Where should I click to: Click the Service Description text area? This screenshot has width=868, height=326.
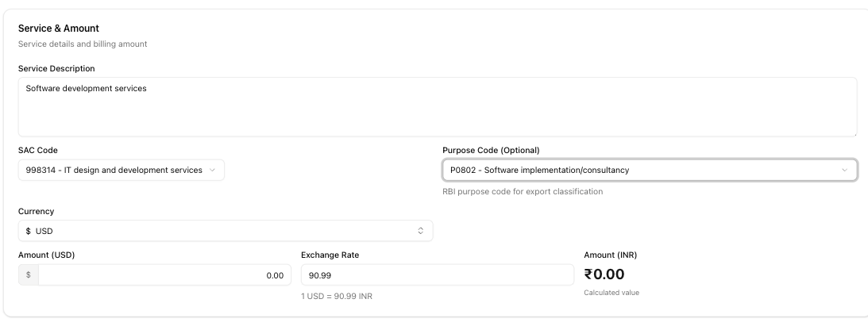[437, 106]
